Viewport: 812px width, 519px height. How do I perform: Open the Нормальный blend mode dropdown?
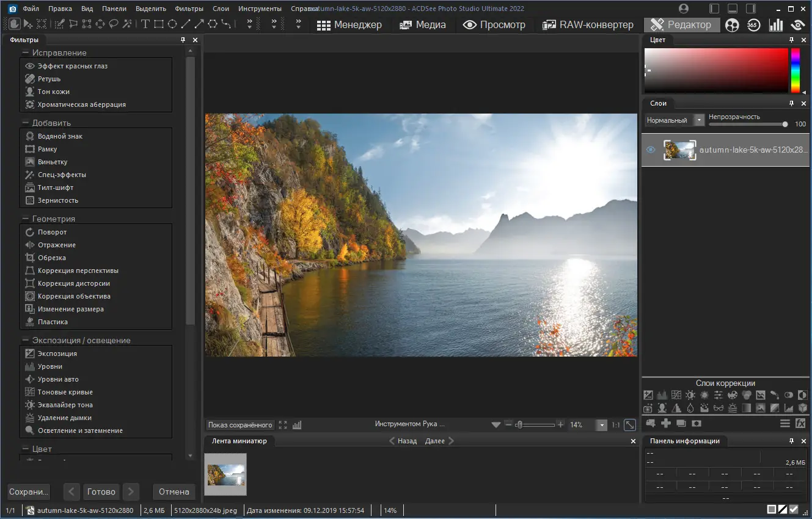pyautogui.click(x=698, y=120)
